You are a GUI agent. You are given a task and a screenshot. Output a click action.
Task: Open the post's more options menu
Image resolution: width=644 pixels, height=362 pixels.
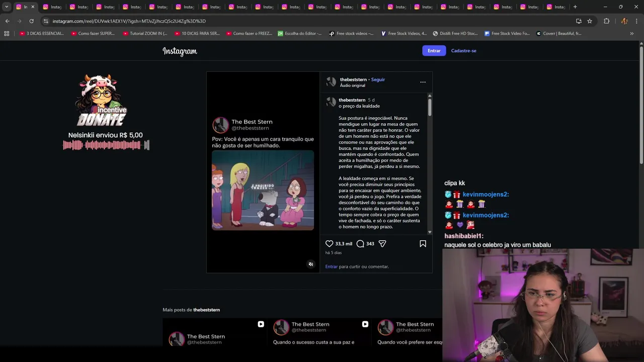point(423,82)
